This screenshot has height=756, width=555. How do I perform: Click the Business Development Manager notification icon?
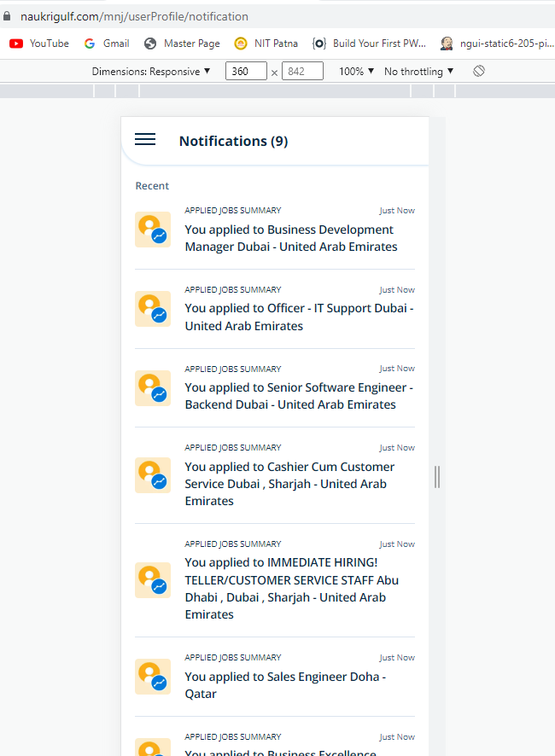pos(153,230)
